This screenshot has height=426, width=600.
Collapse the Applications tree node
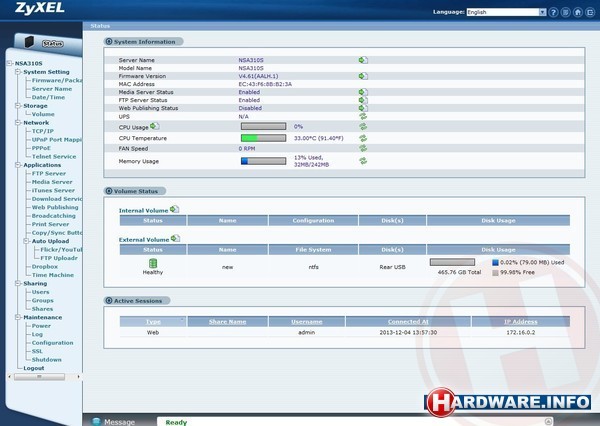(x=18, y=165)
